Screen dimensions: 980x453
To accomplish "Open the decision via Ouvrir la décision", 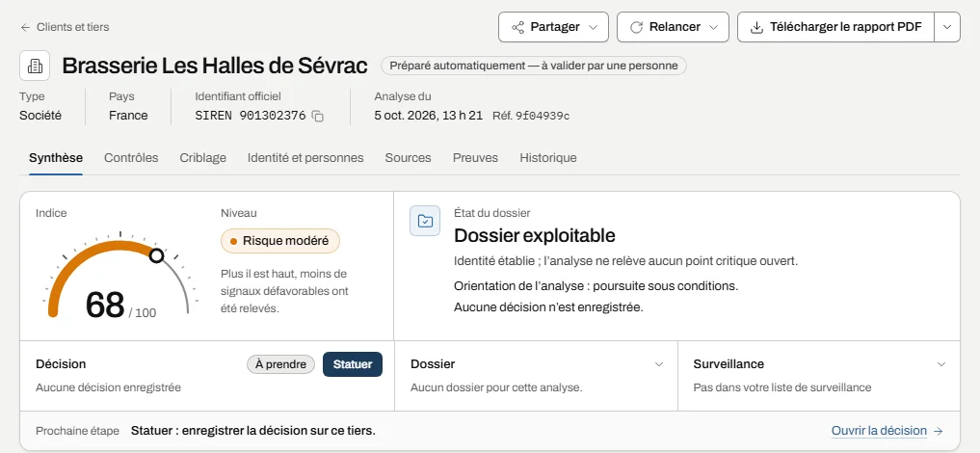I will pyautogui.click(x=887, y=431).
